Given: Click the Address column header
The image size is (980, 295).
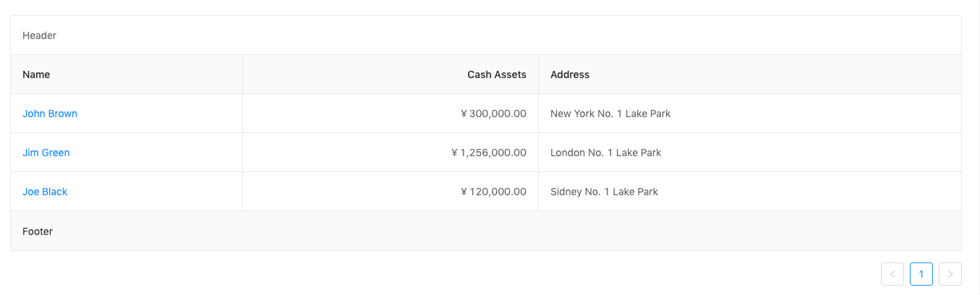Looking at the screenshot, I should [570, 74].
